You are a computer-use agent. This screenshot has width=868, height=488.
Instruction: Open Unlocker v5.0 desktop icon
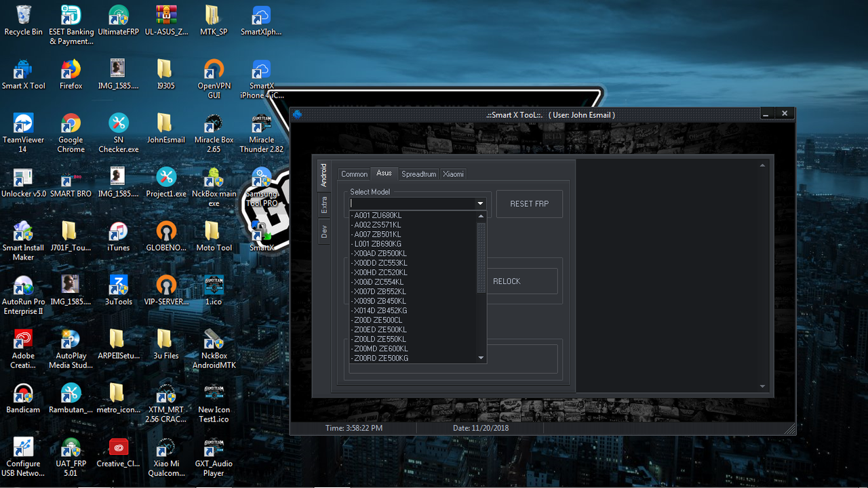pyautogui.click(x=23, y=182)
